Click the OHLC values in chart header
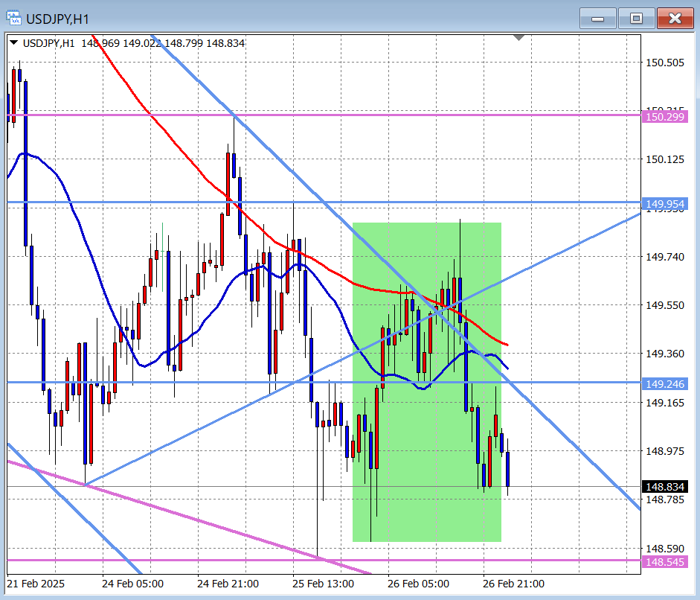 point(163,43)
